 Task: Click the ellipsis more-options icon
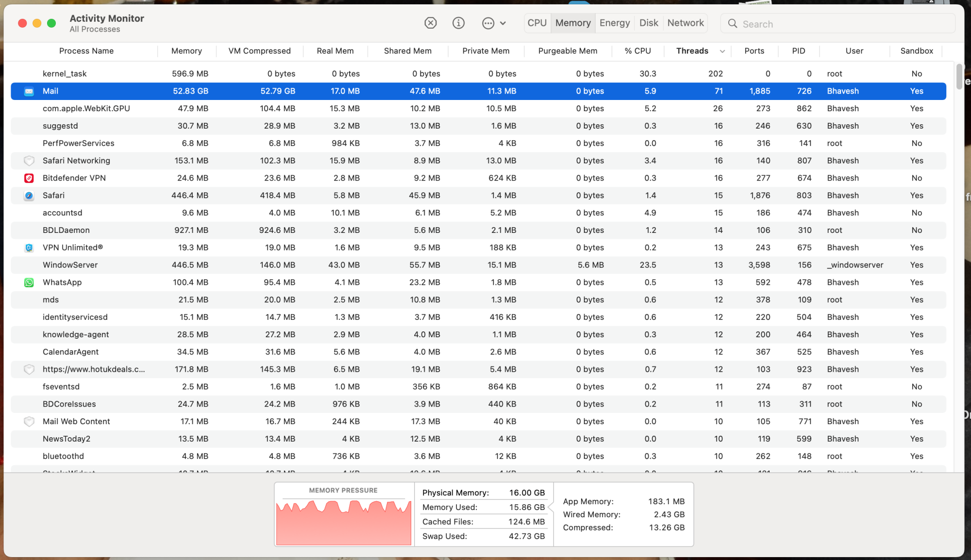(x=488, y=23)
